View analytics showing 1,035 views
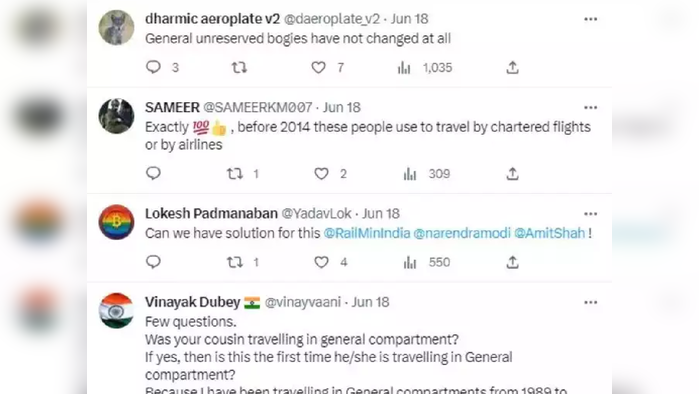The height and width of the screenshot is (394, 699). coord(425,68)
